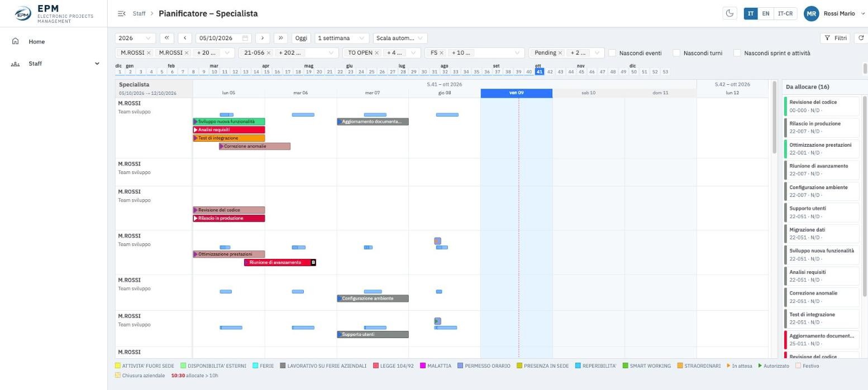Click the Home icon in sidebar

16,41
